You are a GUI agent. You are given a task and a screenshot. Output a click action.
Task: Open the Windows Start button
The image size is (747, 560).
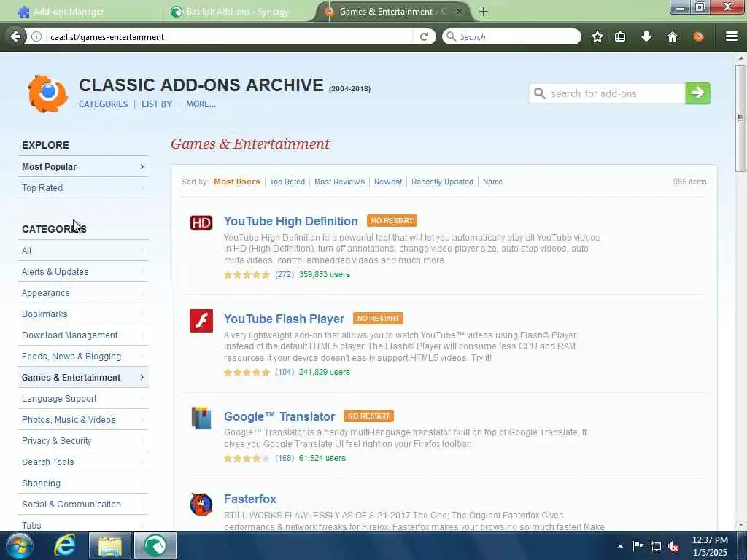tap(20, 545)
